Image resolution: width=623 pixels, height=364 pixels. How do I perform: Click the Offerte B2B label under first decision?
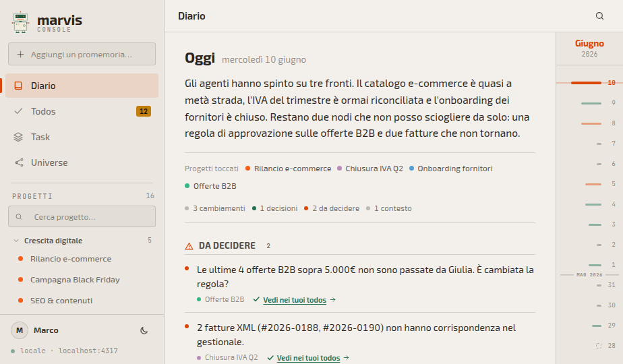(x=221, y=299)
